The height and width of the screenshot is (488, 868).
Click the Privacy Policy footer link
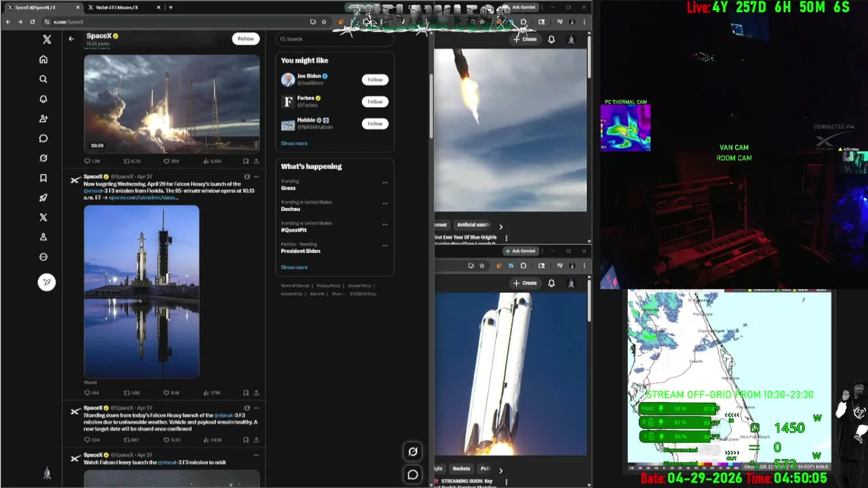tap(329, 286)
